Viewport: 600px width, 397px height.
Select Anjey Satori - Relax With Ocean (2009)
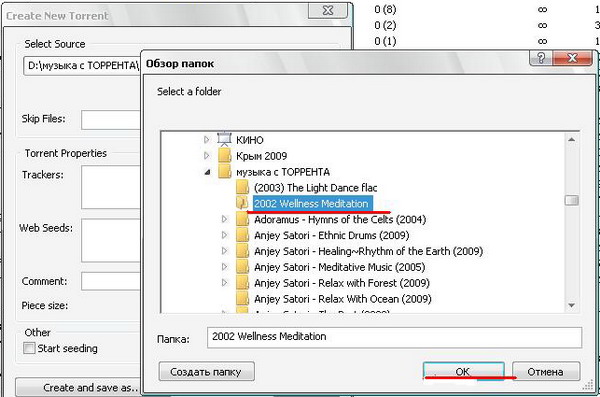342,299
